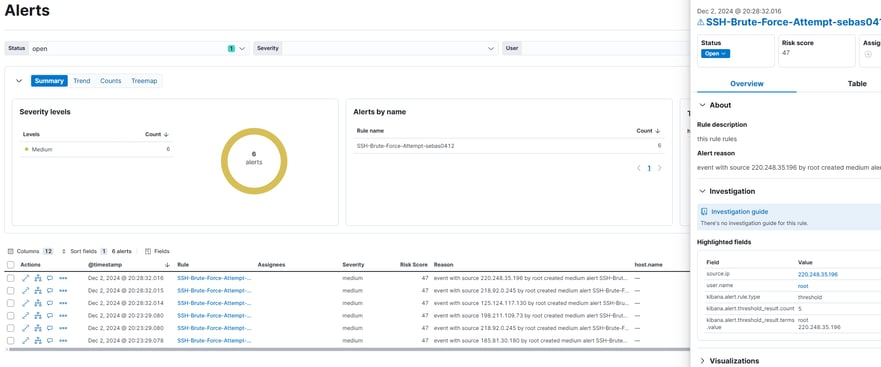Open more actions for the 198.211.109.73 alert row
This screenshot has width=881, height=367.
point(63,315)
